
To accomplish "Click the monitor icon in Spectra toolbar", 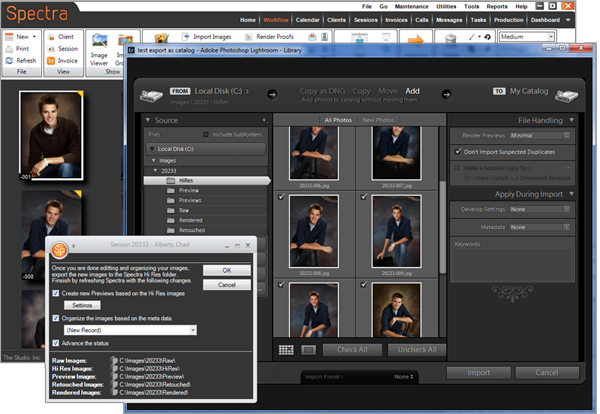I will click(x=386, y=37).
